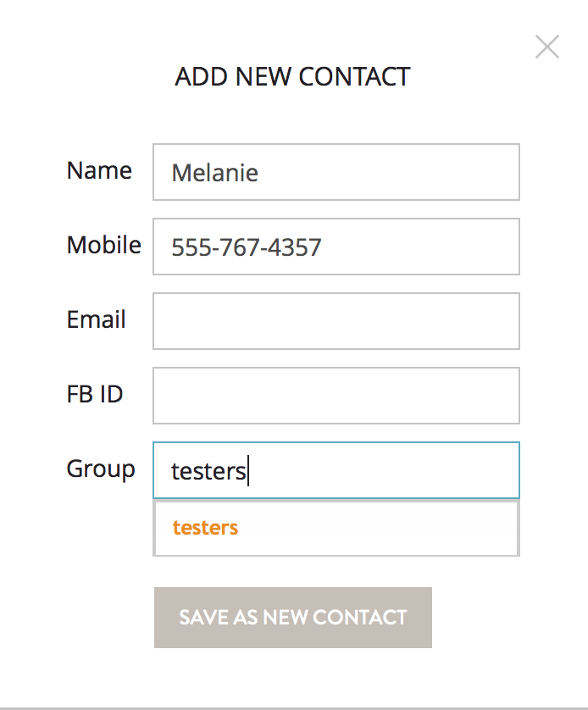
Task: Click the "Mobile" field label
Action: click(x=103, y=245)
